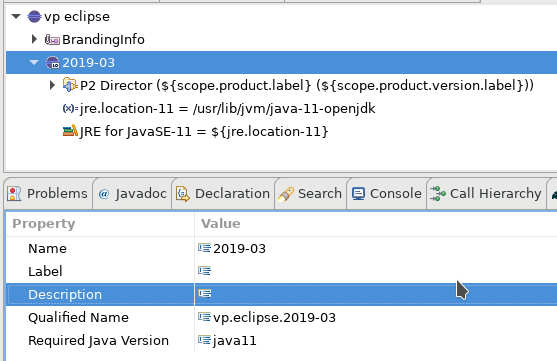The height and width of the screenshot is (361, 557).
Task: Collapse the vp eclipse tree node
Action: [16, 16]
